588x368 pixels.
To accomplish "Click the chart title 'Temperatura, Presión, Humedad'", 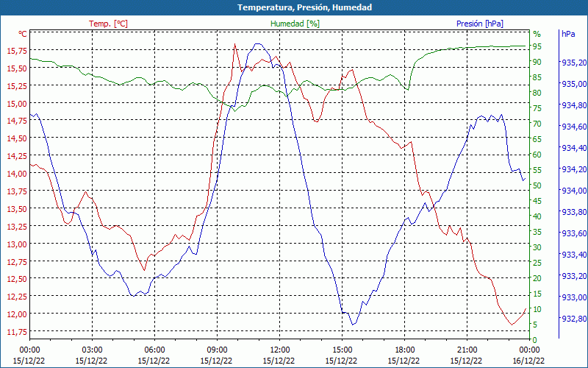I will coord(304,7).
